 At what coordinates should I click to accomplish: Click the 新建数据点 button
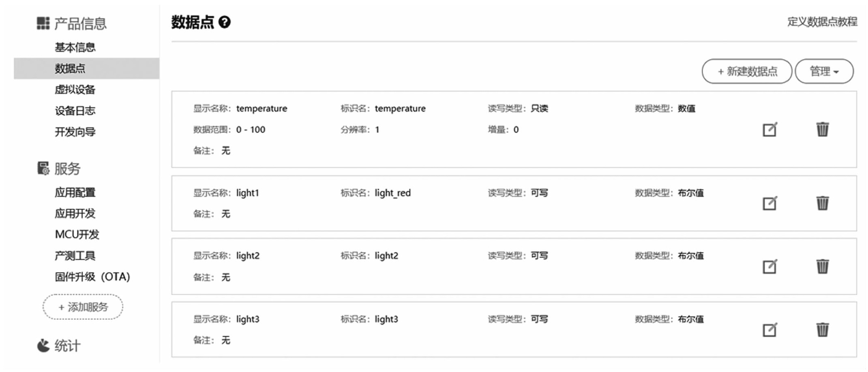pyautogui.click(x=747, y=72)
